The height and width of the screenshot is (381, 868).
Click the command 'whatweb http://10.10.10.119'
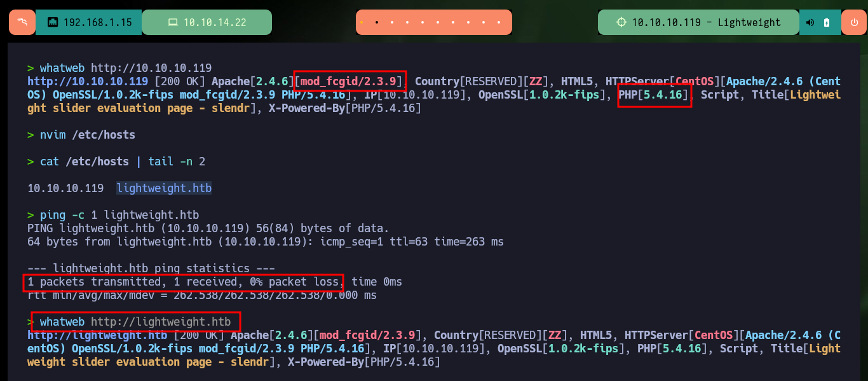coord(126,68)
